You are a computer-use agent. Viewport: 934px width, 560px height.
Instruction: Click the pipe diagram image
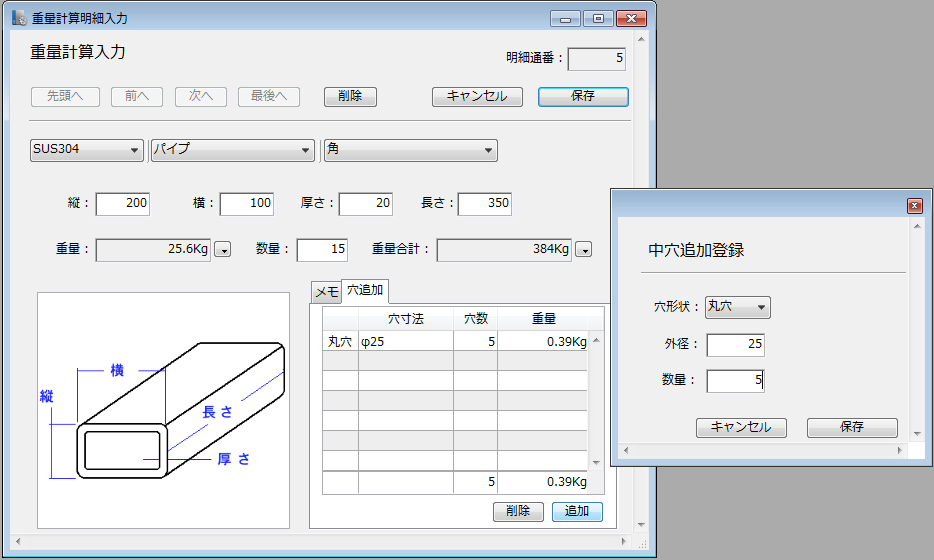[163, 410]
